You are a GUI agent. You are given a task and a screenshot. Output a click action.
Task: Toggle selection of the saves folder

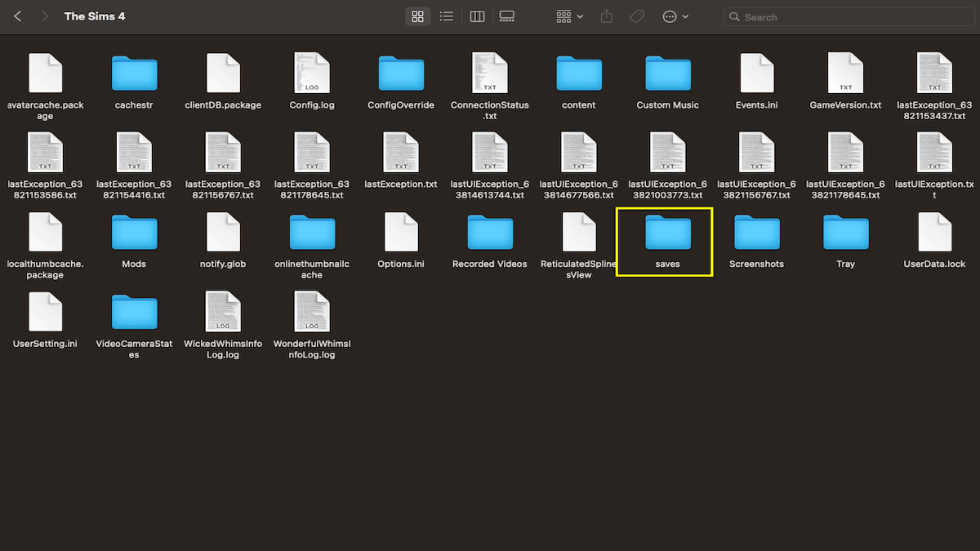667,232
